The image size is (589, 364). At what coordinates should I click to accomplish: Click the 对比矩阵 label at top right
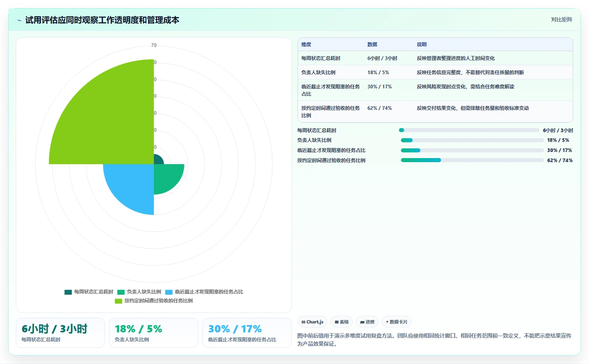click(x=561, y=19)
